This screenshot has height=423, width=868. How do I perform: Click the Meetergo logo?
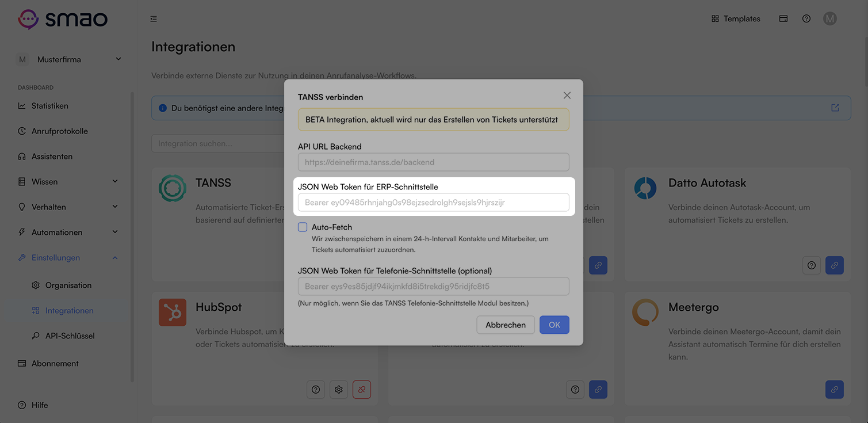(x=645, y=313)
